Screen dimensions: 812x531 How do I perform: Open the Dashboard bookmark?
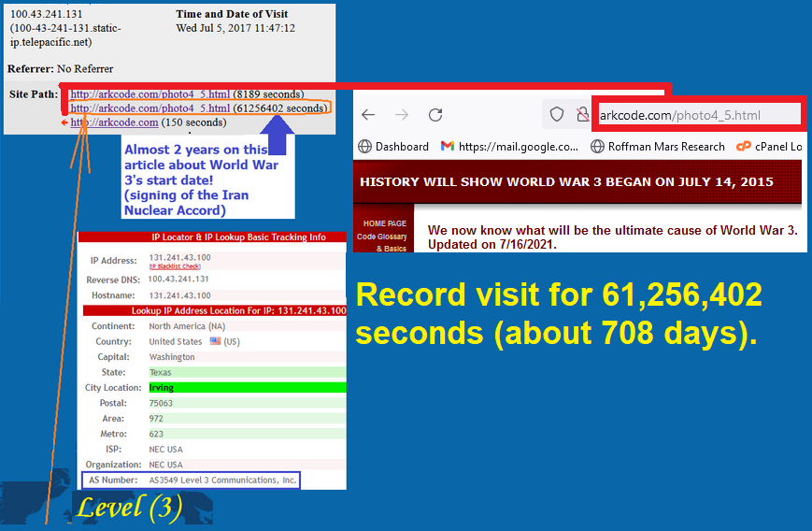click(393, 147)
